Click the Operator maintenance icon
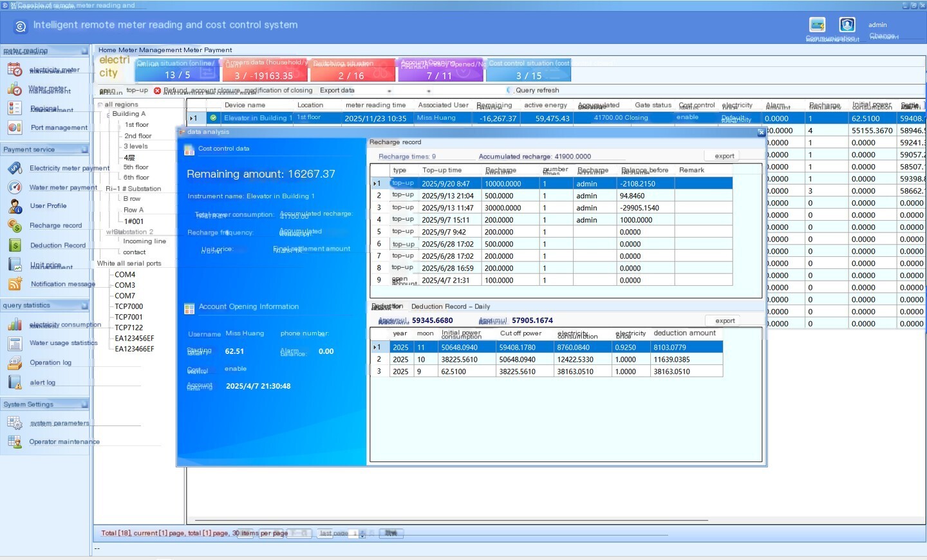927x560 pixels. (14, 442)
